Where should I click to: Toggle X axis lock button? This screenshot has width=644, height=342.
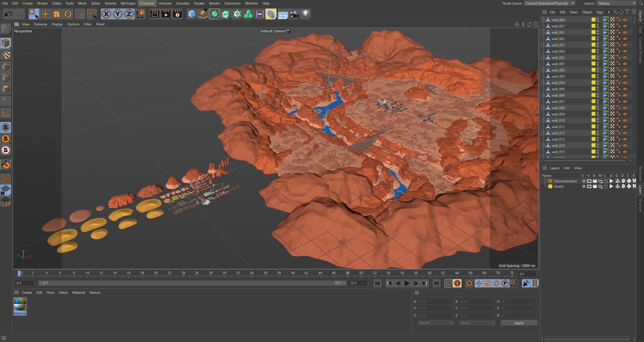106,14
